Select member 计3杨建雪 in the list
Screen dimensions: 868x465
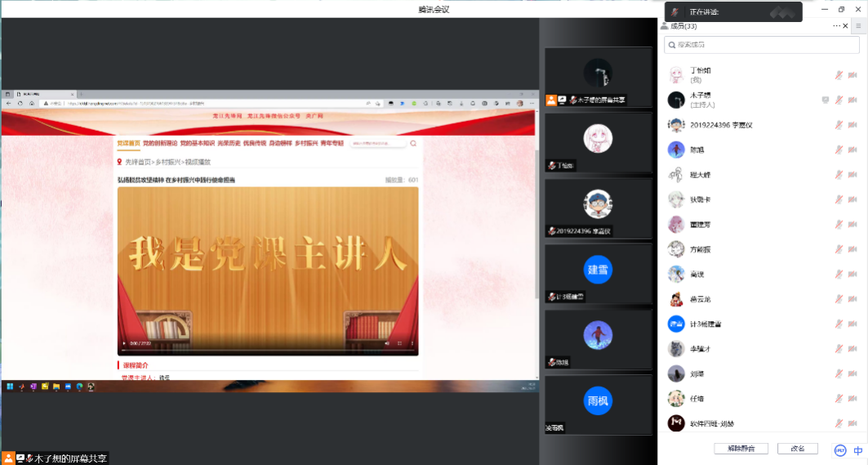(x=707, y=324)
